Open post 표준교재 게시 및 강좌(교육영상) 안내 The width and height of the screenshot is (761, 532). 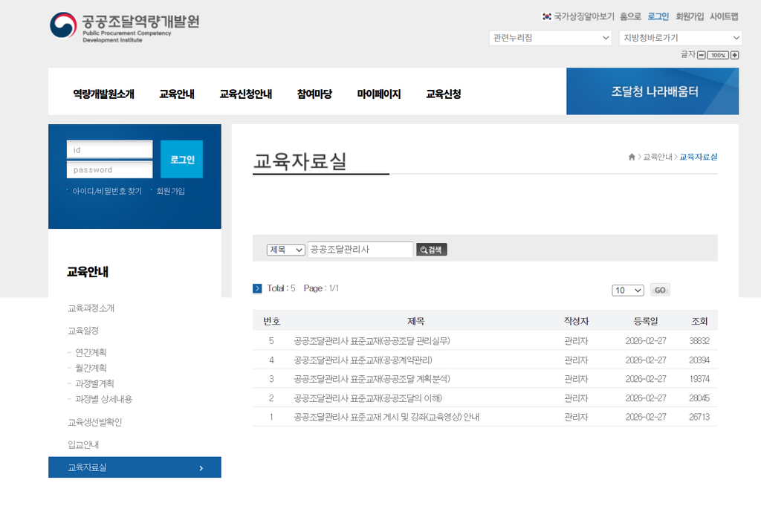point(386,418)
